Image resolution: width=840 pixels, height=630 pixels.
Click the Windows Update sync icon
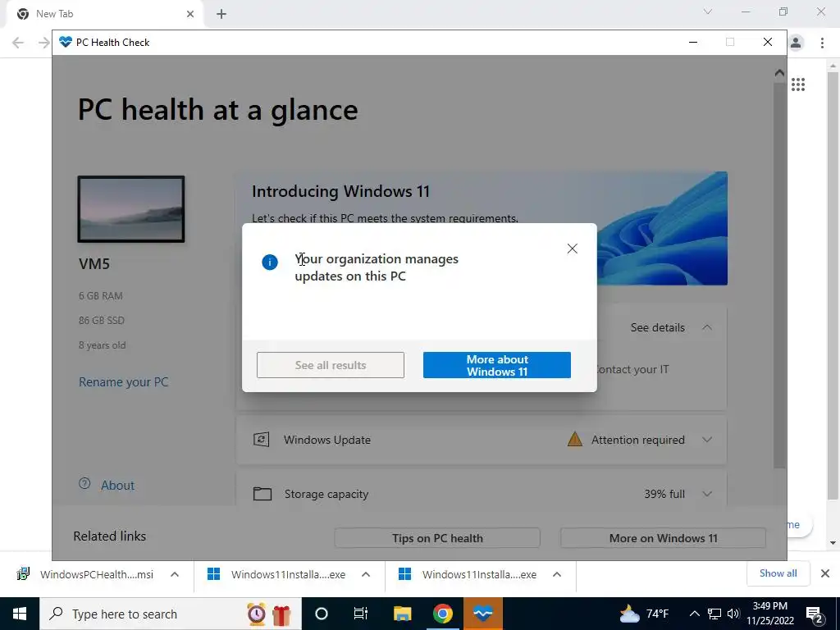pos(262,440)
